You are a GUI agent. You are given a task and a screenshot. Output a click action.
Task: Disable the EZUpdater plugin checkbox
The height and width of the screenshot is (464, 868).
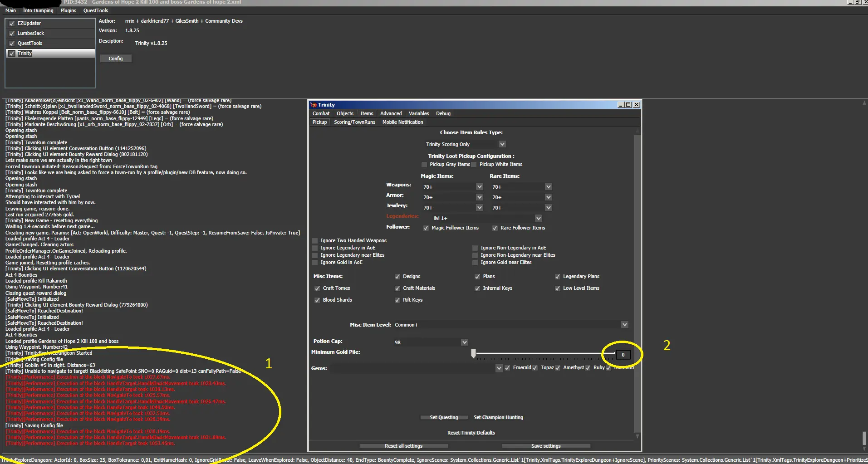12,24
